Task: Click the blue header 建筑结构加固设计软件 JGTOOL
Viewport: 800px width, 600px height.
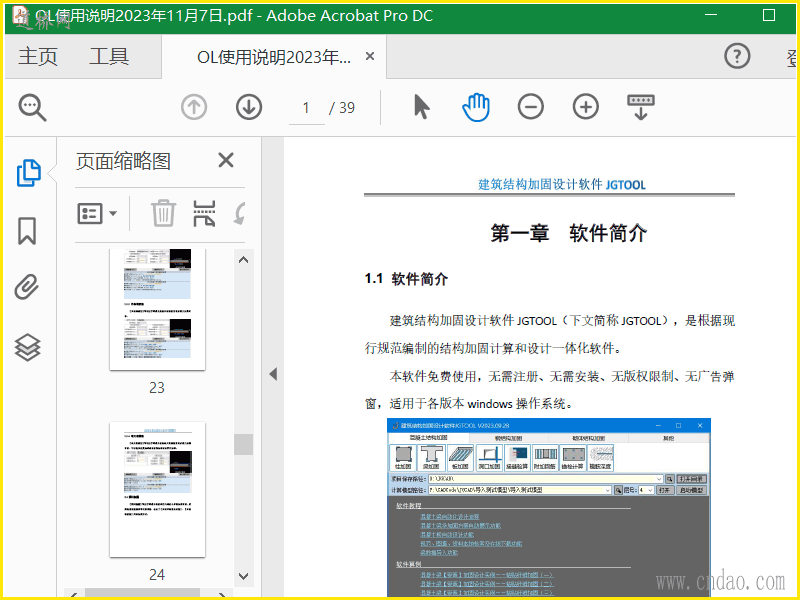Action: 562,184
